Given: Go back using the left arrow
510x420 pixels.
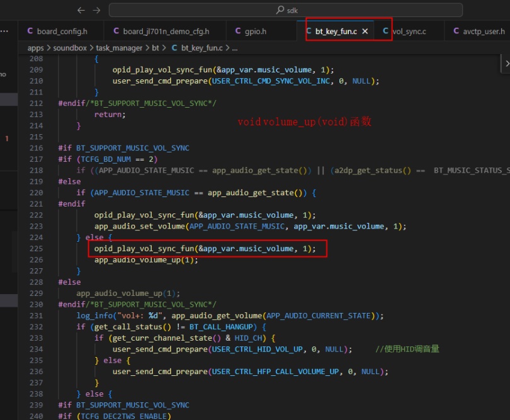Looking at the screenshot, I should (81, 11).
